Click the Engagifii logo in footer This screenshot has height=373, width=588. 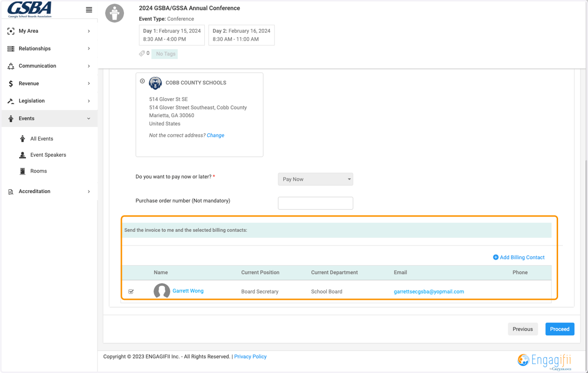[x=545, y=361]
